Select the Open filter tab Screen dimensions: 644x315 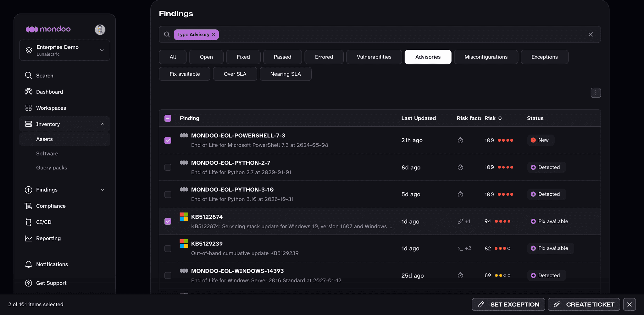tap(206, 57)
